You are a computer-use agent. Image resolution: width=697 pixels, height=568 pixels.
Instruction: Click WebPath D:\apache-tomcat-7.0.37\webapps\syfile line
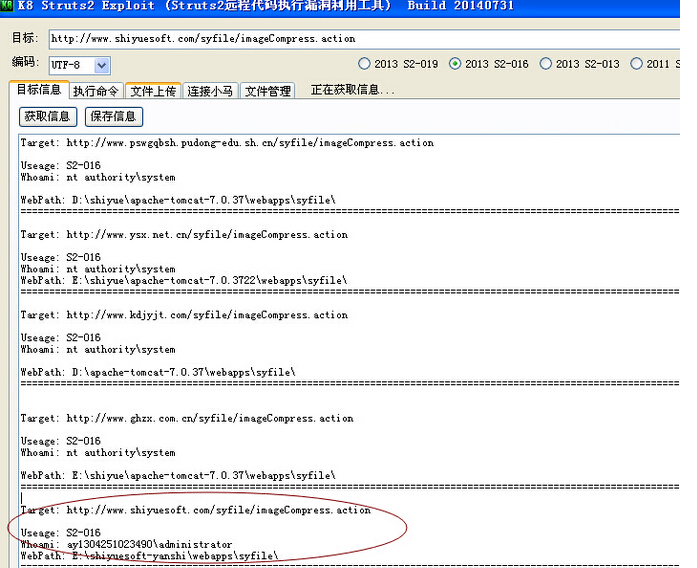[158, 372]
